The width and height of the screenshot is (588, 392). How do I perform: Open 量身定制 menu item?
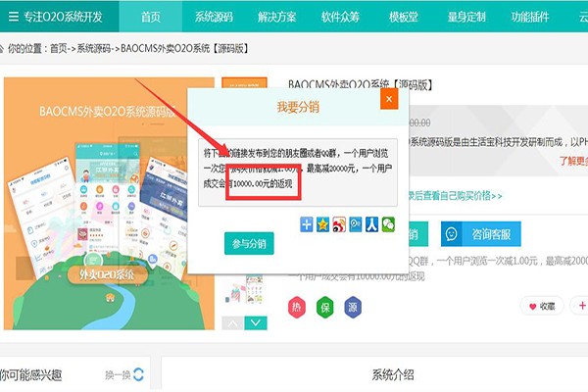[466, 17]
